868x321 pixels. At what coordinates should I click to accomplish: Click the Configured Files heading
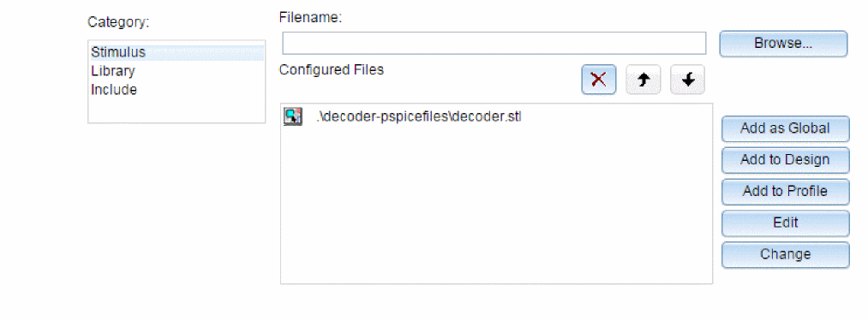331,70
